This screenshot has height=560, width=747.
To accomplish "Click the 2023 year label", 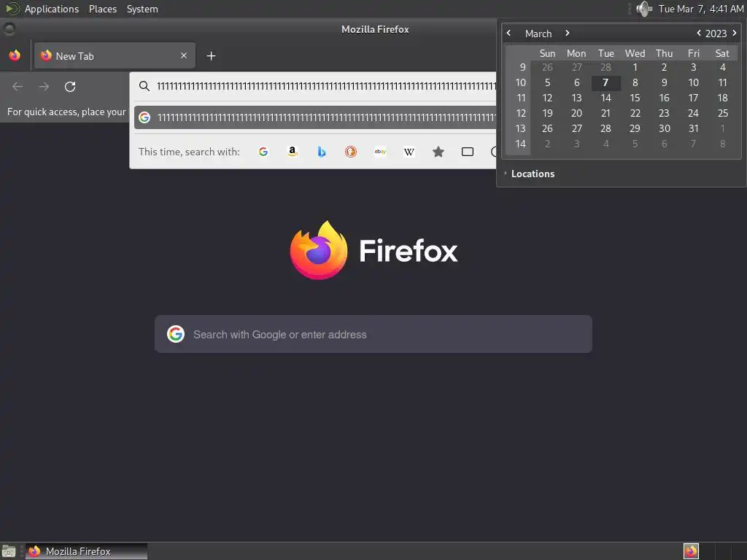I will (x=716, y=34).
